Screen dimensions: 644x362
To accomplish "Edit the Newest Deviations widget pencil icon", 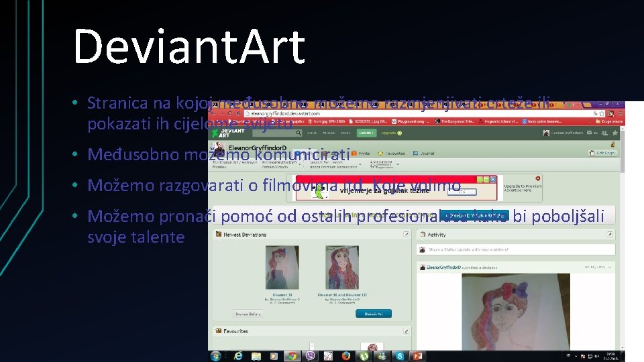I will 407,235.
